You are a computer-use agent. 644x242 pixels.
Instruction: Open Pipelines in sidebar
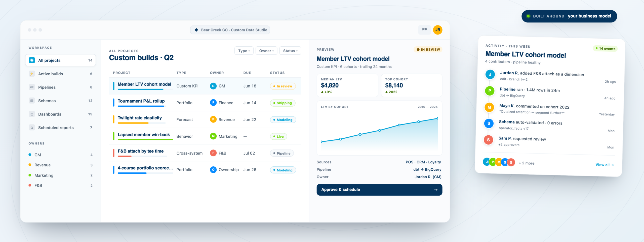click(x=61, y=87)
